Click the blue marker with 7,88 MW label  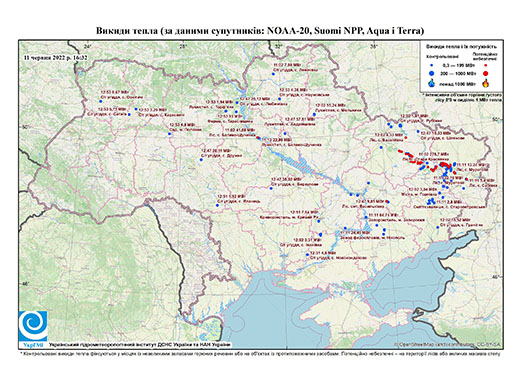273,74
